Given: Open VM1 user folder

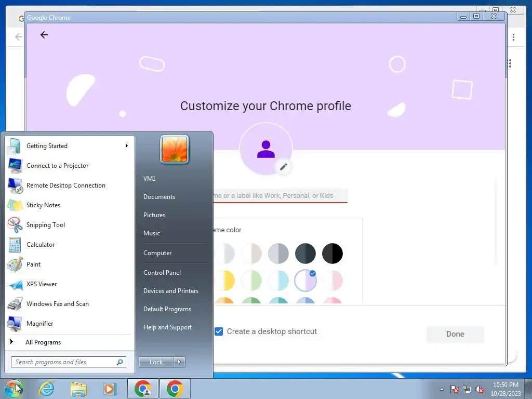Looking at the screenshot, I should pos(149,179).
